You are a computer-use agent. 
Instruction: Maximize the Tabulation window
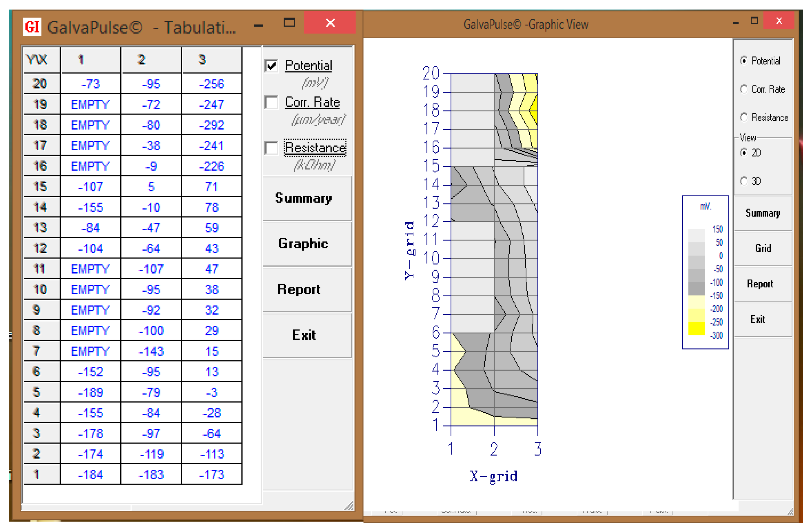click(x=289, y=23)
